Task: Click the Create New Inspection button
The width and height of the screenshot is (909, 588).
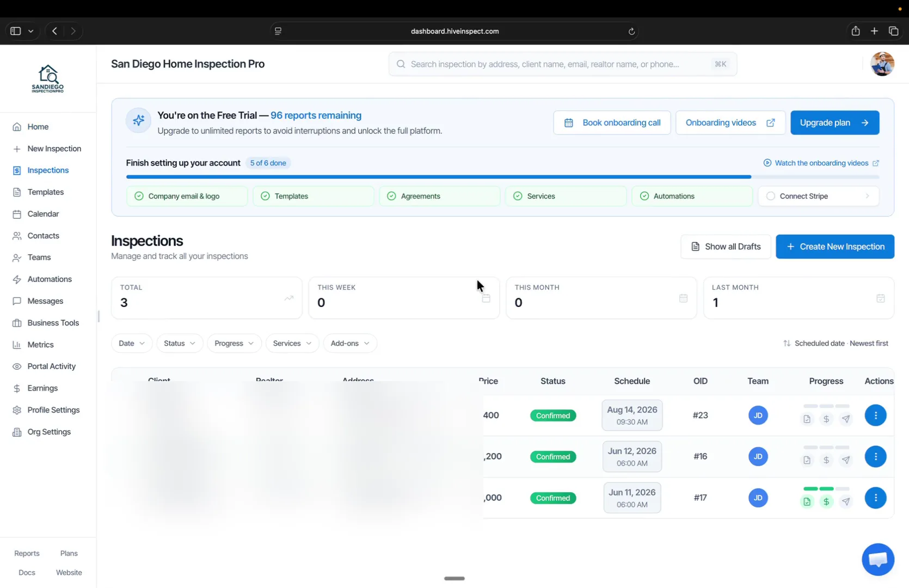Action: pyautogui.click(x=835, y=247)
